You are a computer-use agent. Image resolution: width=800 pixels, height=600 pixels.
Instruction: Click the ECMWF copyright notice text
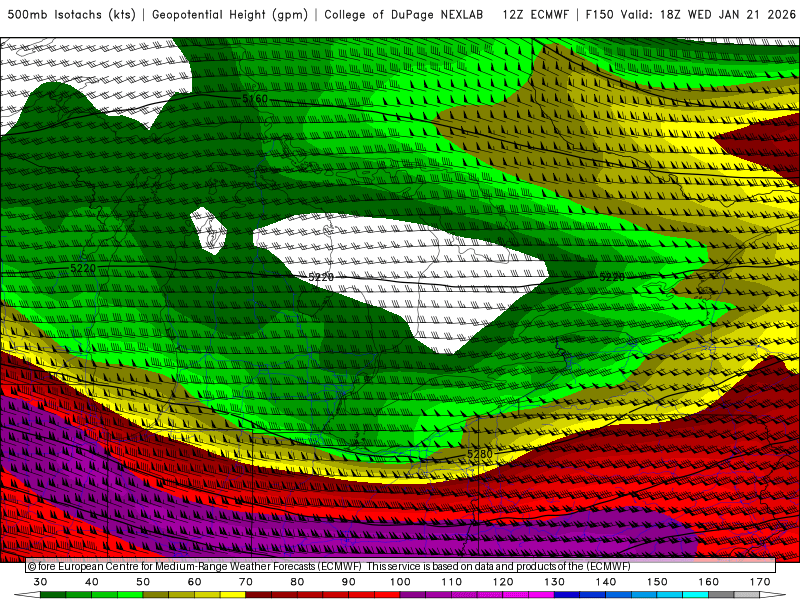point(329,566)
